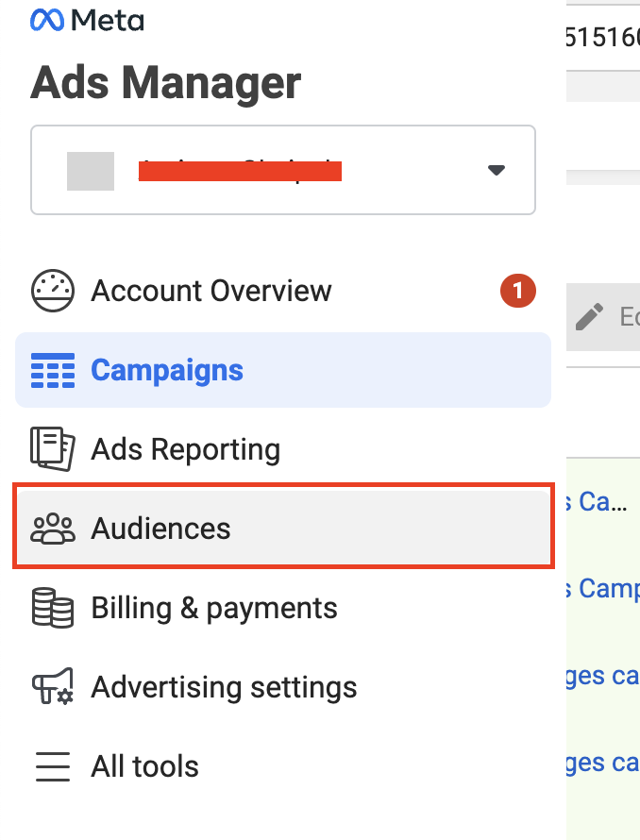Viewport: 640px width, 840px height.
Task: Click the Account Overview gauge icon
Action: click(x=53, y=291)
